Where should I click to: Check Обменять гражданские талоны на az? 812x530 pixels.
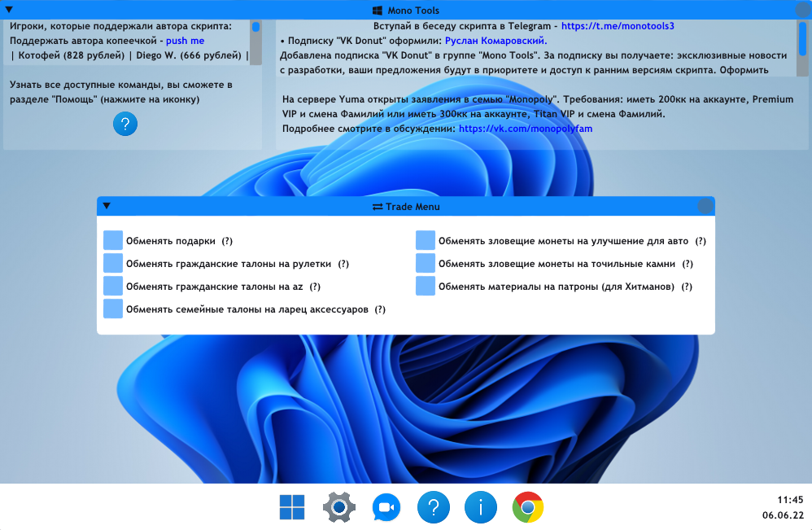point(113,286)
